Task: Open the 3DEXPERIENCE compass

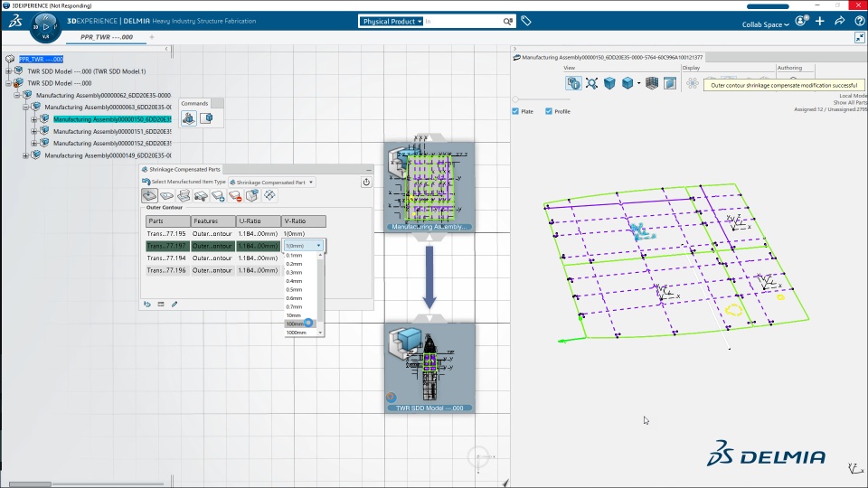Action: (45, 26)
